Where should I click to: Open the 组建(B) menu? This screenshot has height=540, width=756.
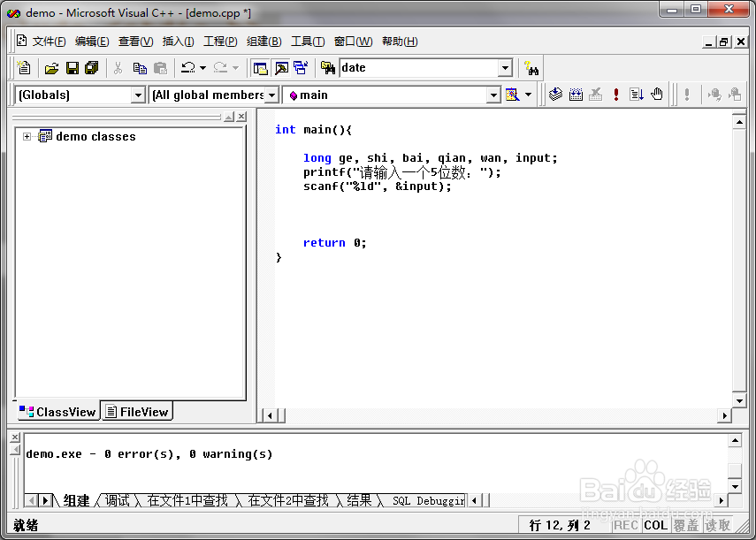(263, 42)
